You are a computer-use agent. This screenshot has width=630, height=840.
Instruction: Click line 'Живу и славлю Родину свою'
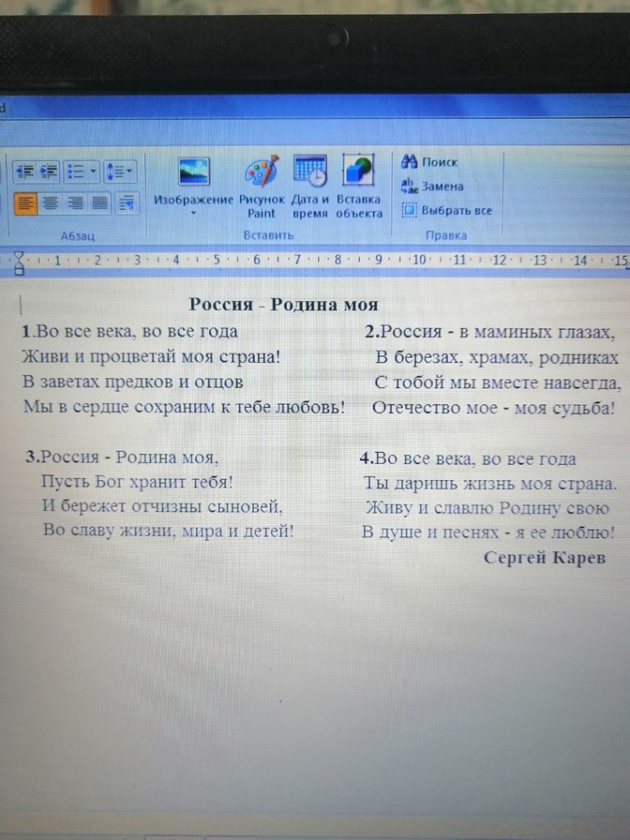coord(487,508)
